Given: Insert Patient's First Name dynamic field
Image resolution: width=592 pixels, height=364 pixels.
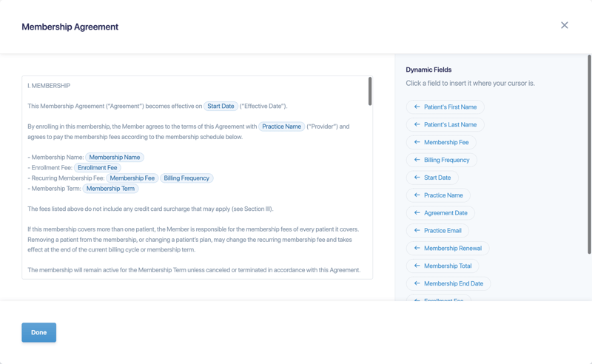Looking at the screenshot, I should pos(445,107).
